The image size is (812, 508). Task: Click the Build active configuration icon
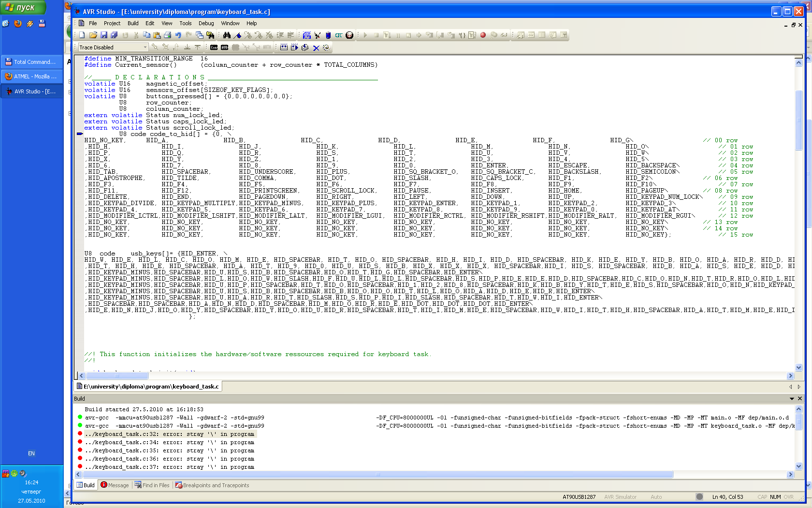click(284, 47)
